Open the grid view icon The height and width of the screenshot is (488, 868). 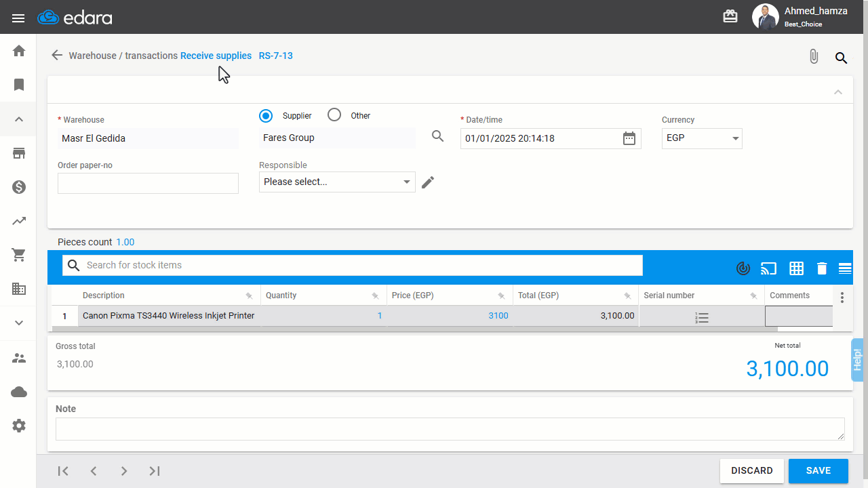(797, 268)
